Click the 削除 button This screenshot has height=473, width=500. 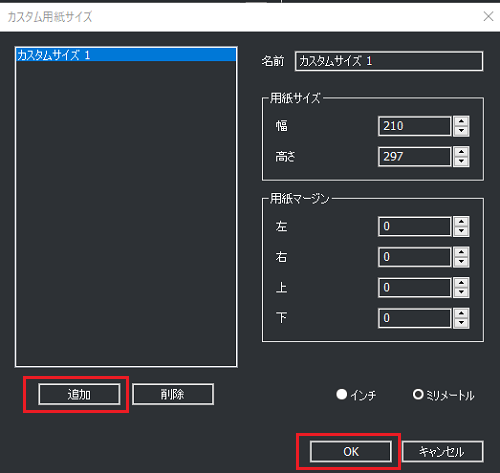[173, 394]
